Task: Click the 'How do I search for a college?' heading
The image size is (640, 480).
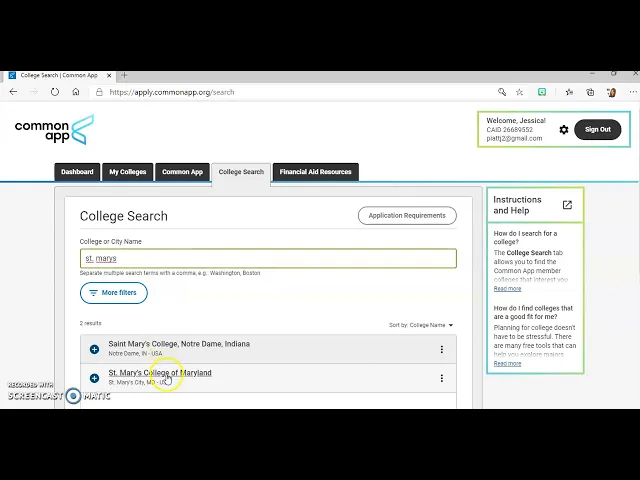Action: (x=525, y=238)
